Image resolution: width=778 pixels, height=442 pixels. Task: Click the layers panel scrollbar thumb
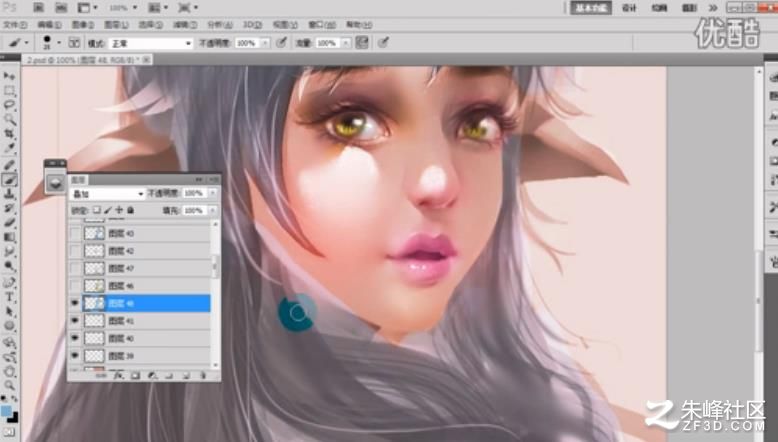(x=215, y=266)
